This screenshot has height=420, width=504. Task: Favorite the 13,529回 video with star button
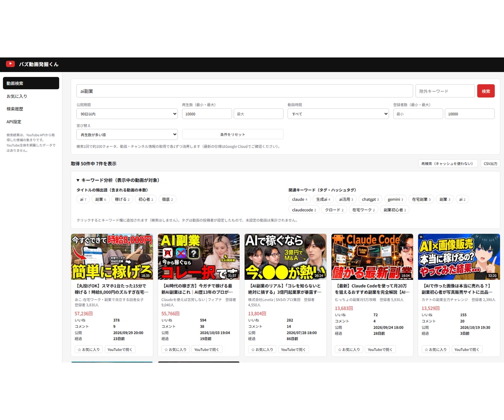pyautogui.click(x=436, y=349)
